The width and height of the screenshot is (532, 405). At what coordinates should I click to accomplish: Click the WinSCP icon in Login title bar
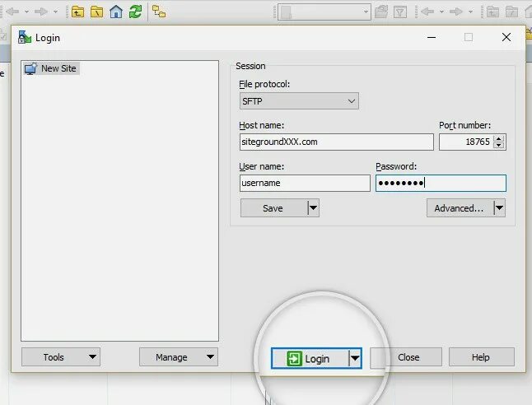pyautogui.click(x=25, y=37)
